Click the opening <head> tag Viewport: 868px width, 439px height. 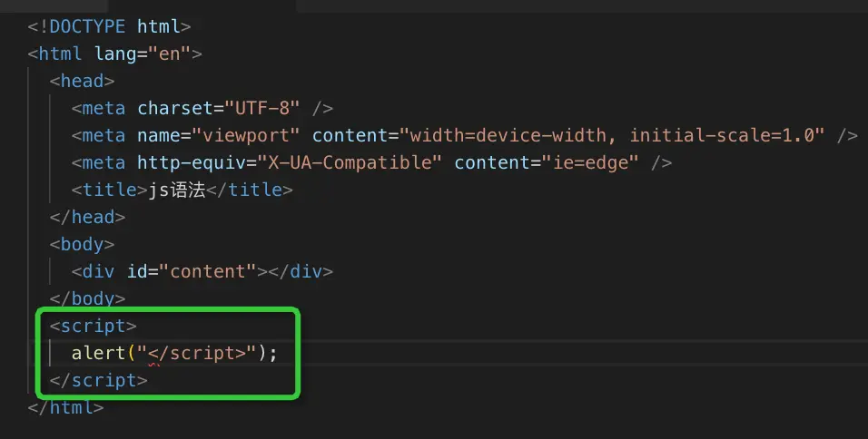[82, 81]
